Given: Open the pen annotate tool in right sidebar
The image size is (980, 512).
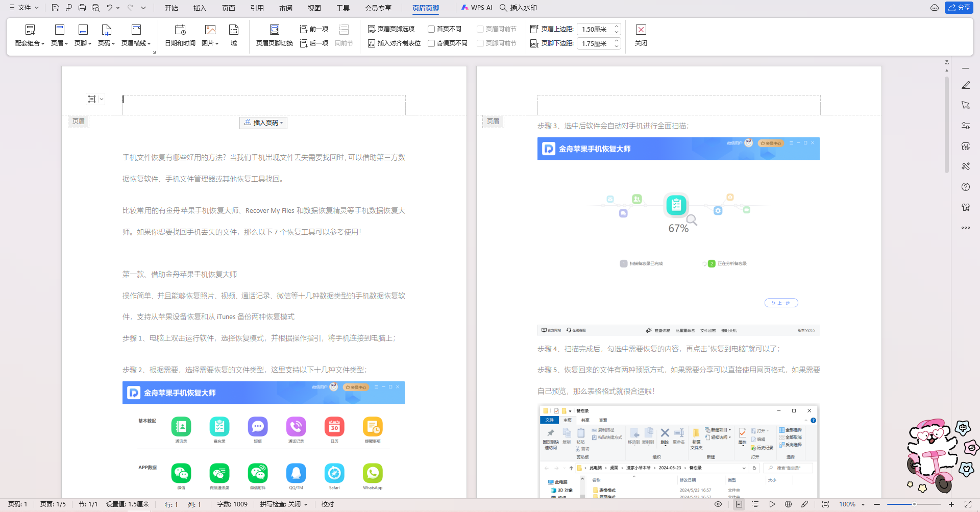Looking at the screenshot, I should point(966,85).
